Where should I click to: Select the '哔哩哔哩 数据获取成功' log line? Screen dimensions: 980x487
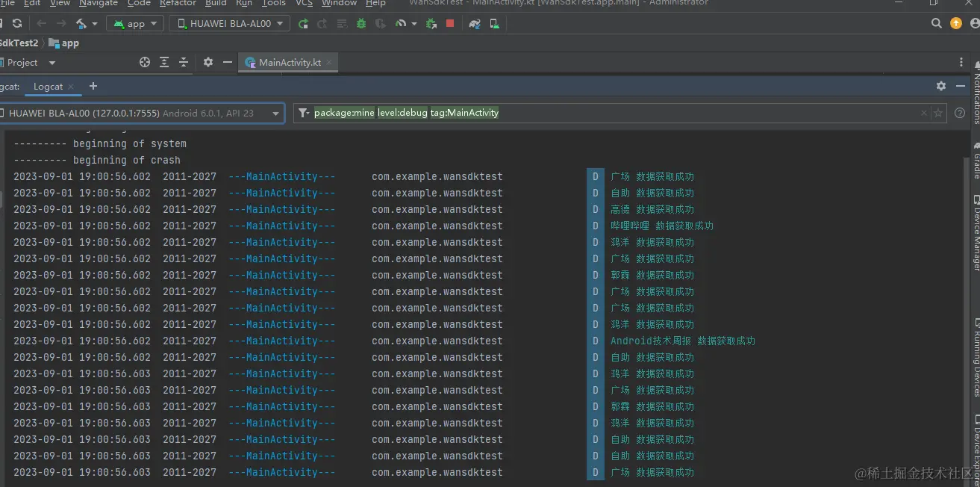point(662,226)
